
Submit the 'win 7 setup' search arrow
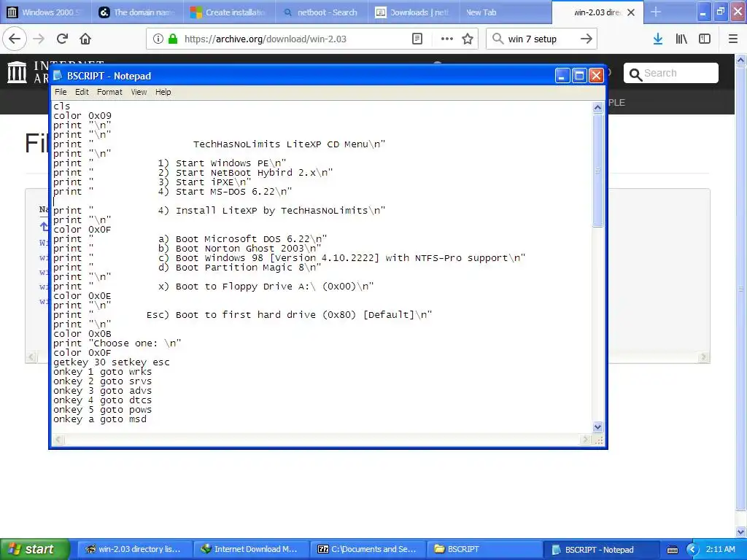(586, 39)
